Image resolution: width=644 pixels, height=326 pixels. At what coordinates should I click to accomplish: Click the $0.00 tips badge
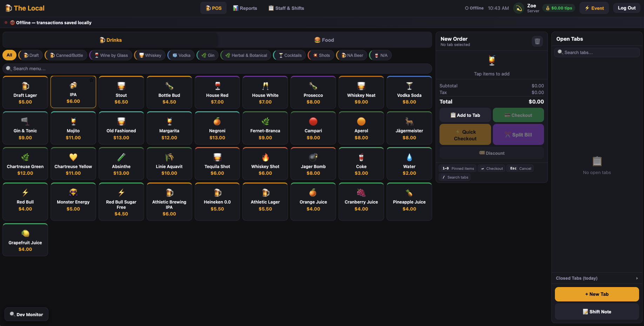[559, 8]
